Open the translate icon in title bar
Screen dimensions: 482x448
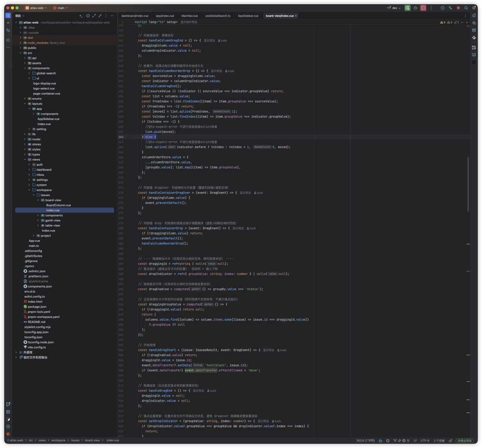(450, 8)
